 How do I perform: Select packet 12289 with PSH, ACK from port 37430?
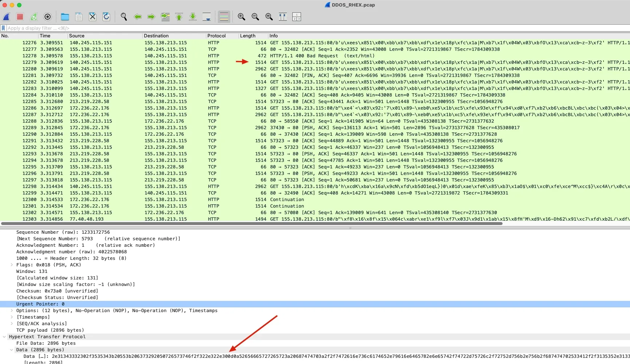[315, 128]
